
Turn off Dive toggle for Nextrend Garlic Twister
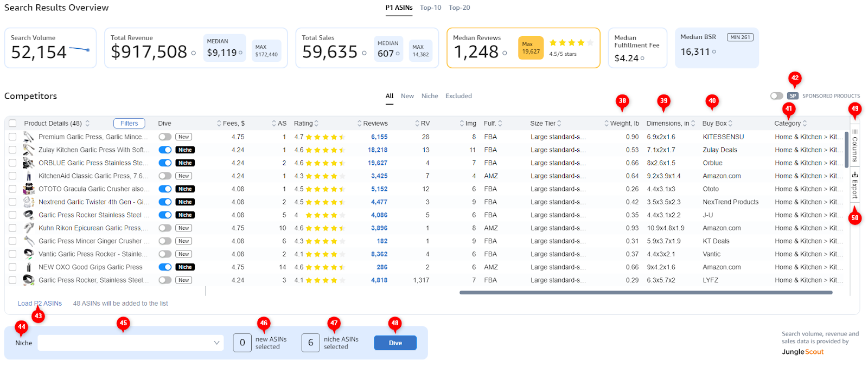point(165,202)
